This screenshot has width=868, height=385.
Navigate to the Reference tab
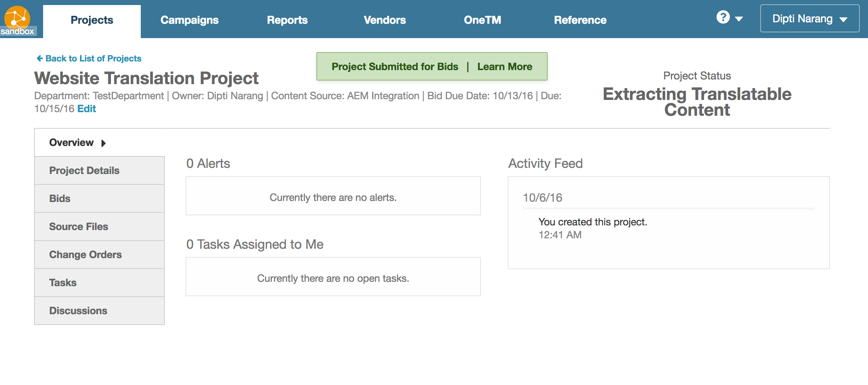point(580,20)
